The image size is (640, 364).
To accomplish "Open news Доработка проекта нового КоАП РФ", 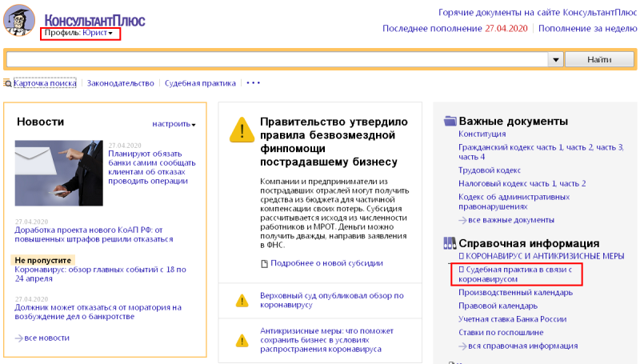I will click(x=94, y=234).
